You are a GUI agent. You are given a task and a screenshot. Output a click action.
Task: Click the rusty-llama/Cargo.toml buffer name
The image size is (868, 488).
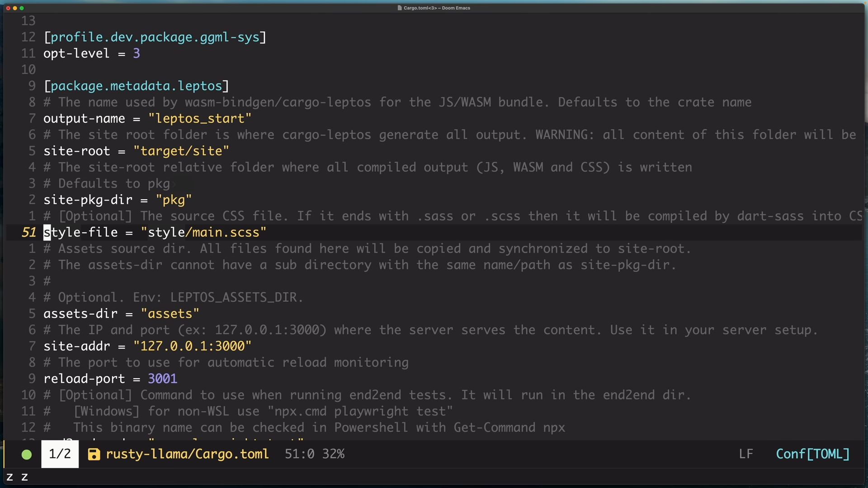(x=187, y=454)
